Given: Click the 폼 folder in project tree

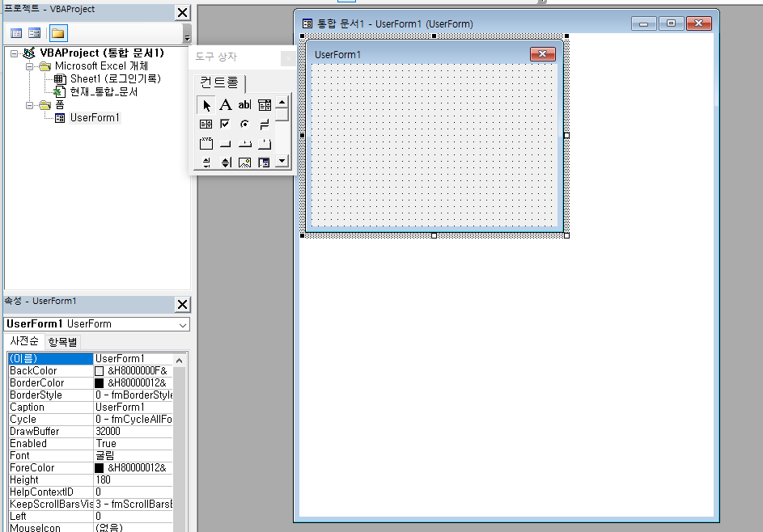Looking at the screenshot, I should [x=59, y=105].
